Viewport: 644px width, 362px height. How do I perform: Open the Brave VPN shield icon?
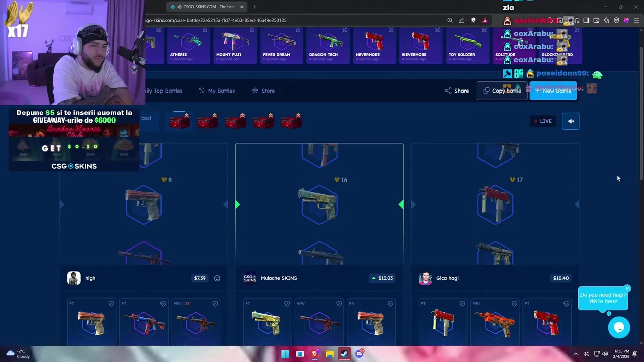coord(616,20)
